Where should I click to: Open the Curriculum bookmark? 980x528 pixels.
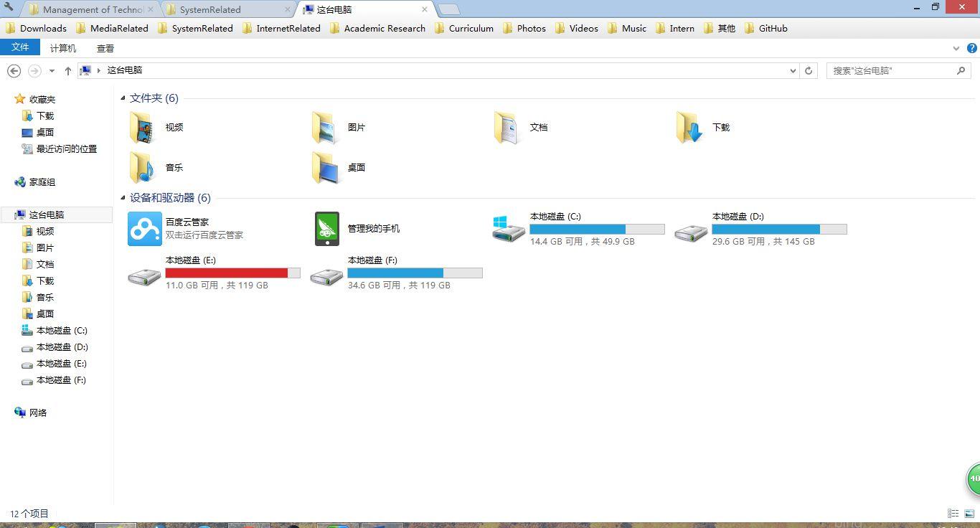pyautogui.click(x=463, y=28)
